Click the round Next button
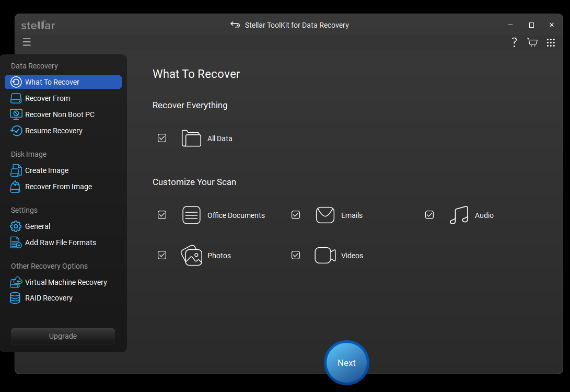The width and height of the screenshot is (570, 392). coord(346,363)
